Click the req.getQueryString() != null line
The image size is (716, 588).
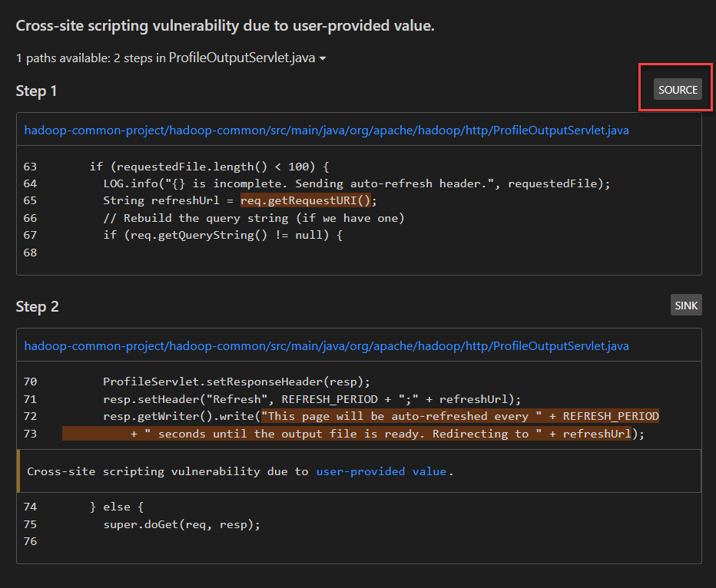pyautogui.click(x=223, y=235)
